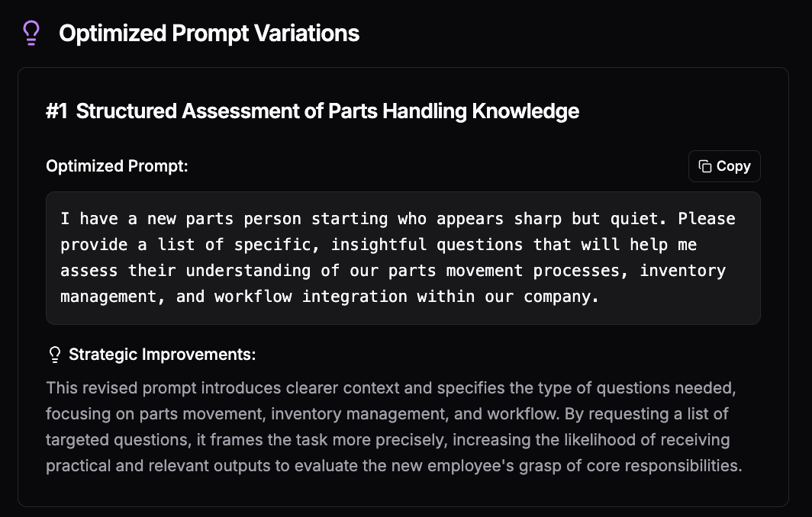Click the Optimized Prompt: label
The height and width of the screenshot is (517, 812).
coord(117,166)
